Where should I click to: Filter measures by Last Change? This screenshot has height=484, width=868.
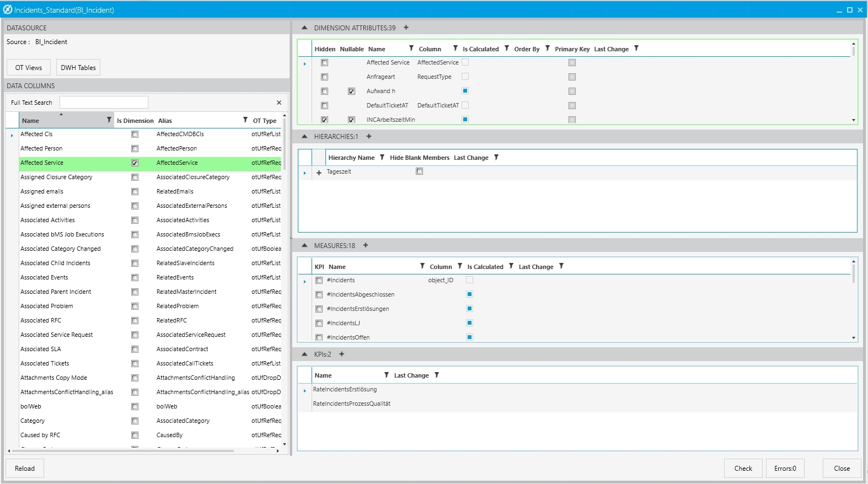(x=561, y=266)
